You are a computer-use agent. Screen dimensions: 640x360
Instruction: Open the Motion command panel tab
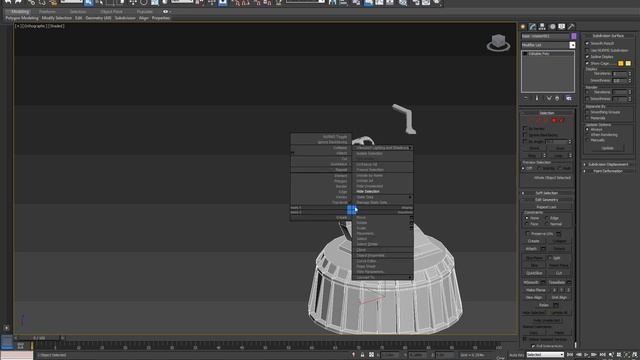(x=552, y=27)
